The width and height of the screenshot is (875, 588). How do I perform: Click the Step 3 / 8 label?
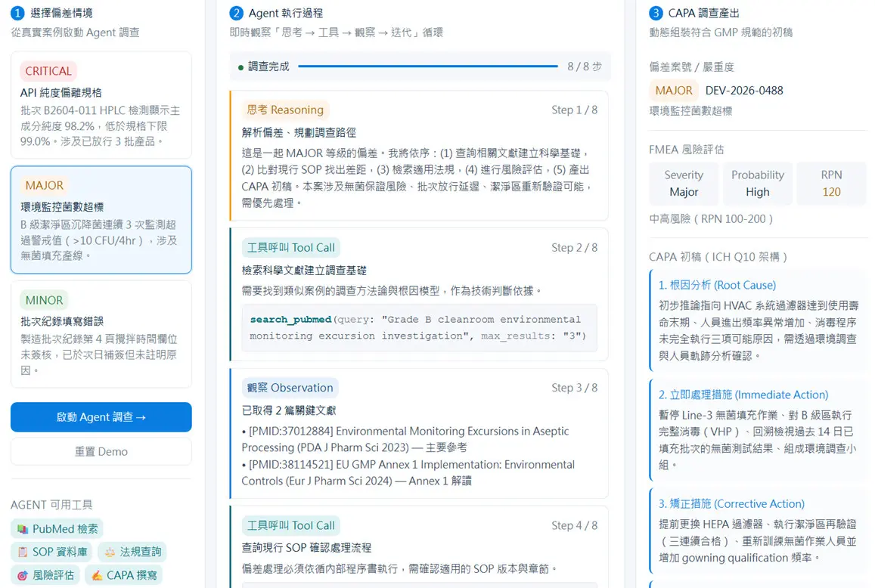[x=574, y=388]
